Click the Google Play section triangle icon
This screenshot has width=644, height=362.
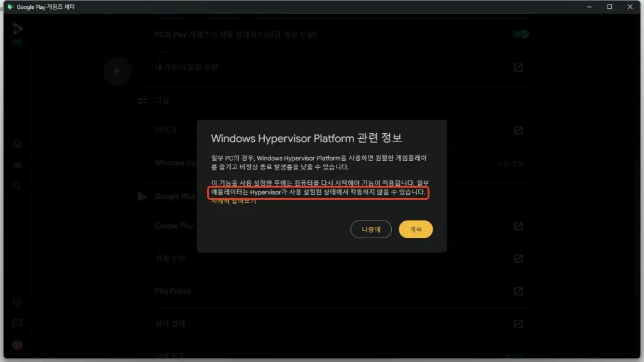(x=142, y=197)
